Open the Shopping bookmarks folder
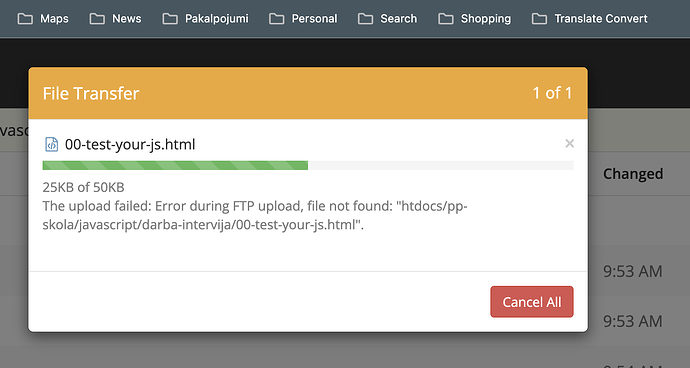Image resolution: width=690 pixels, height=368 pixels. point(474,18)
